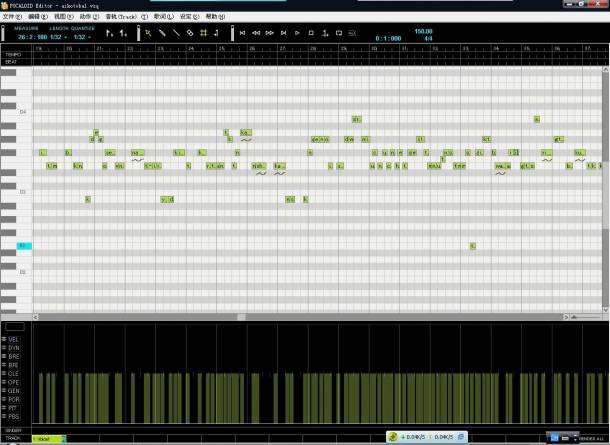Click the BEAT row label
The height and width of the screenshot is (445, 610).
point(11,62)
